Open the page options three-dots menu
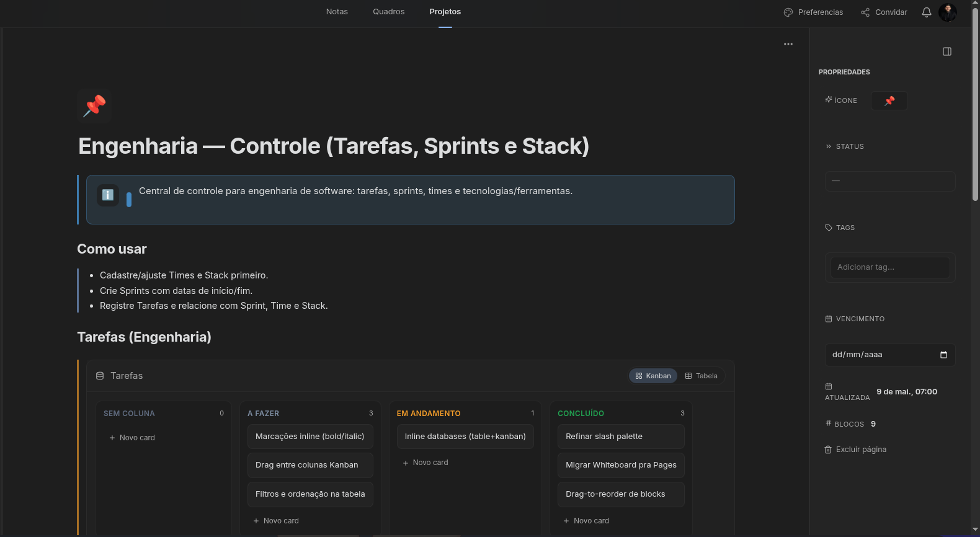The height and width of the screenshot is (537, 980). click(x=788, y=44)
